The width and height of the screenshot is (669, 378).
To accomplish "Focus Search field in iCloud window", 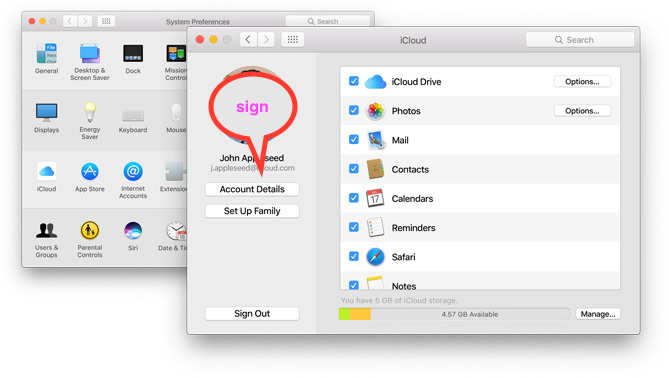I will (x=580, y=40).
